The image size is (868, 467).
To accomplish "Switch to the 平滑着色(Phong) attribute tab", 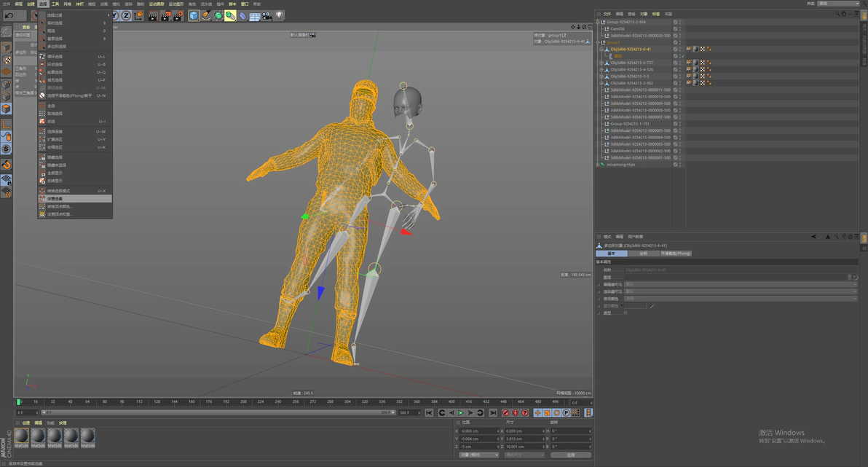I will (x=675, y=254).
